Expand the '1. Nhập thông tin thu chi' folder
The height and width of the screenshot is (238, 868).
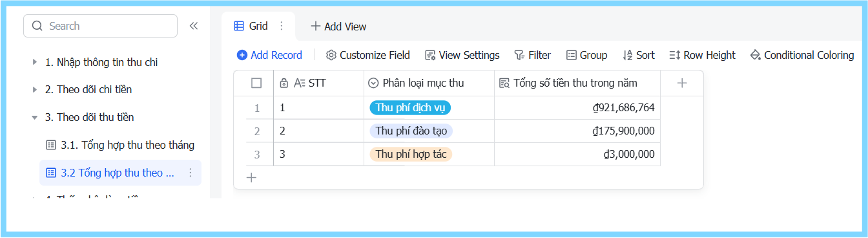(x=35, y=62)
